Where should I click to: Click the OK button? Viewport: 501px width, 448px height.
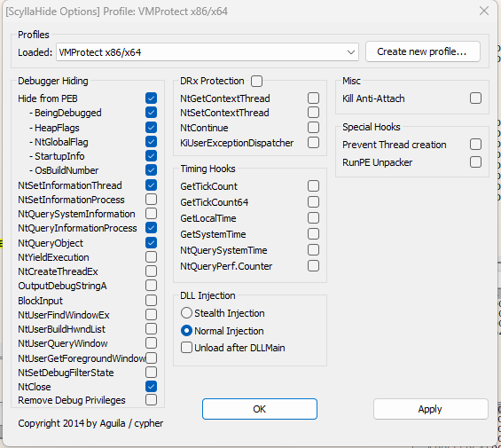click(x=260, y=409)
